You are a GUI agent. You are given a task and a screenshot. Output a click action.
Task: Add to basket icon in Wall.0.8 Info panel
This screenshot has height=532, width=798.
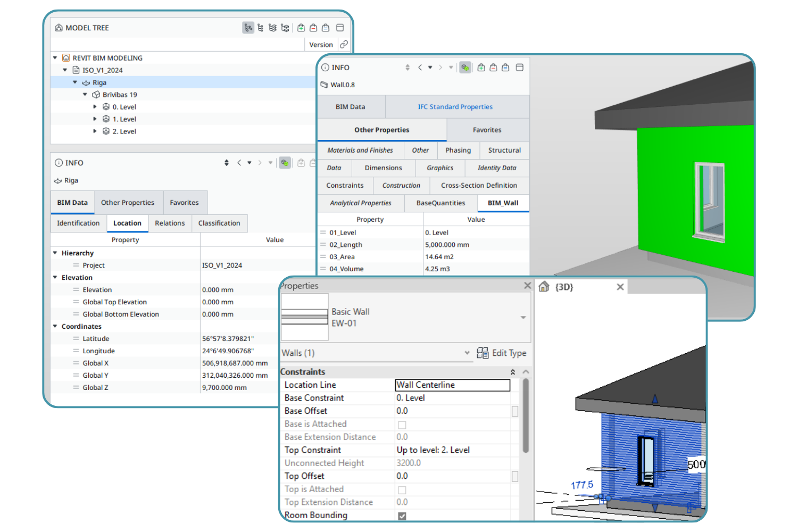pos(481,68)
